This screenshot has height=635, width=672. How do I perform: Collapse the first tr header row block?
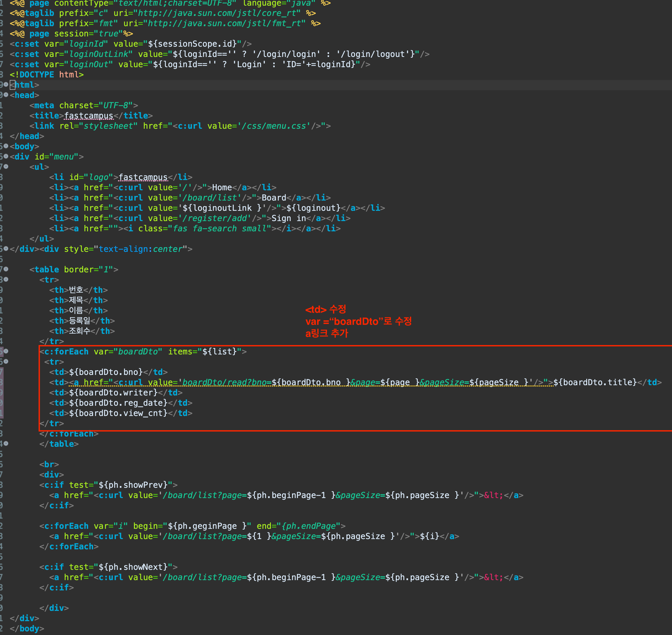pyautogui.click(x=6, y=279)
